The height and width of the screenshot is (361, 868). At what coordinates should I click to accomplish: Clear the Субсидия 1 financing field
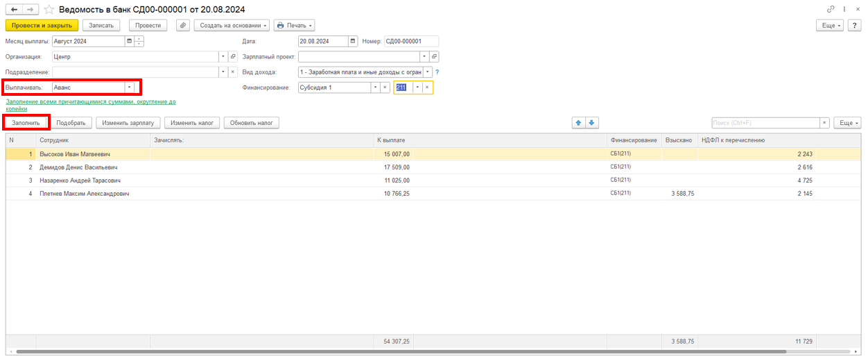click(x=385, y=87)
